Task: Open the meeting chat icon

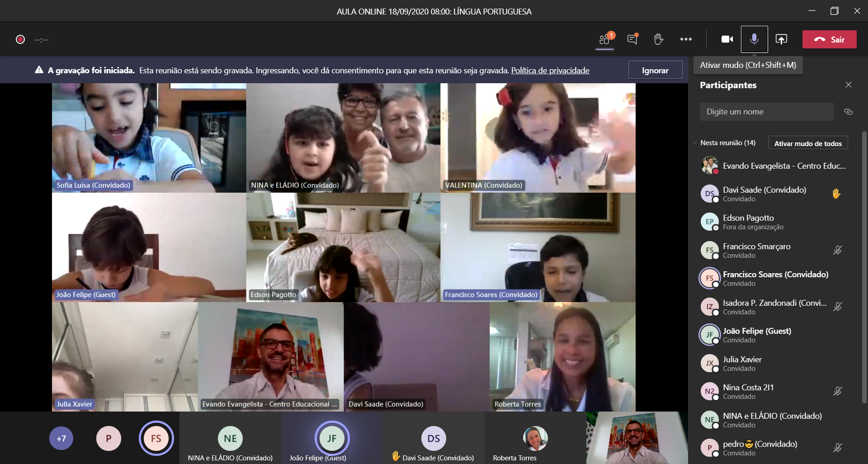Action: coord(632,39)
